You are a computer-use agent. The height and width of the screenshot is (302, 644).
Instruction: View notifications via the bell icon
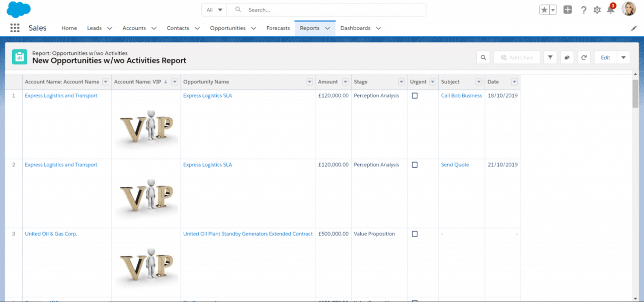click(611, 9)
